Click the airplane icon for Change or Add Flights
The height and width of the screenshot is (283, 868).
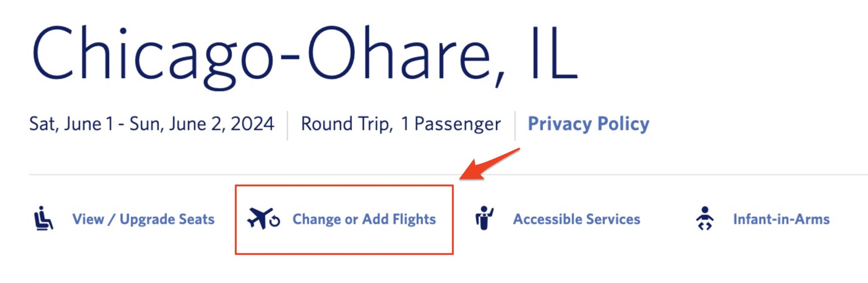click(261, 219)
